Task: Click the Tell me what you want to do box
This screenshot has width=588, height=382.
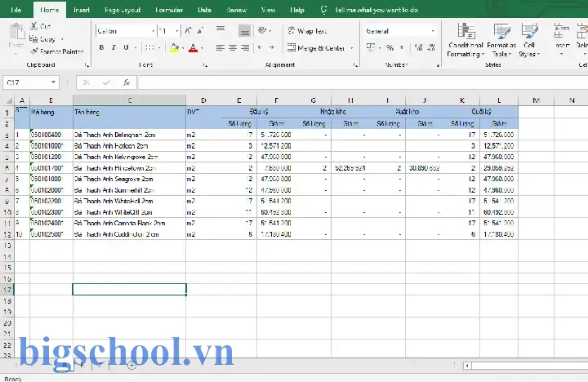Action: pyautogui.click(x=376, y=10)
